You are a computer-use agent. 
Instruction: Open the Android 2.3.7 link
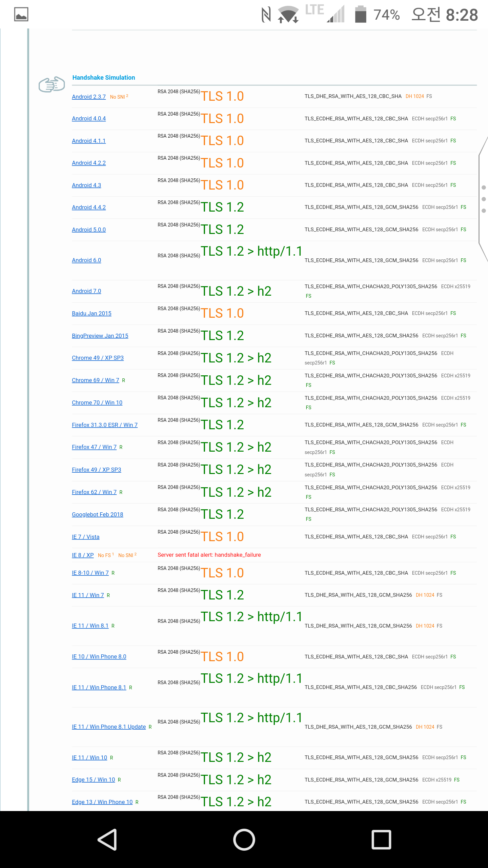(89, 97)
